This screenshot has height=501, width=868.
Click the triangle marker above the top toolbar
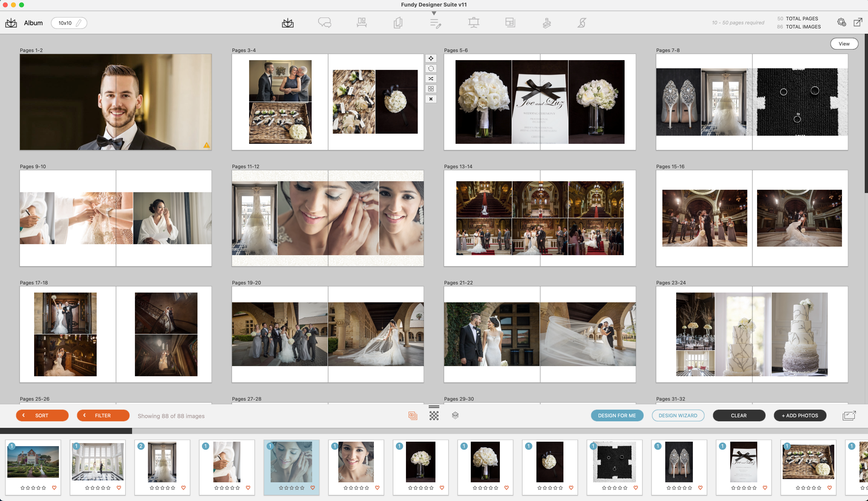click(x=434, y=13)
